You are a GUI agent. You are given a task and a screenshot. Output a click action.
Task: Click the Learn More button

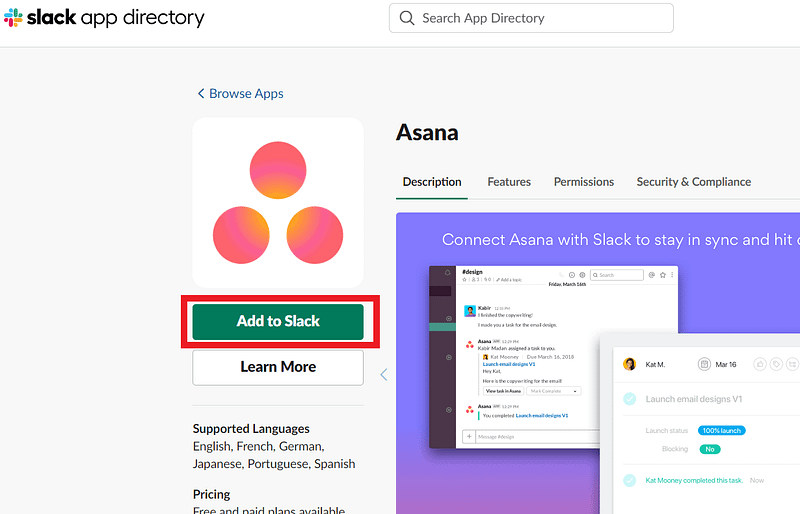pos(278,367)
